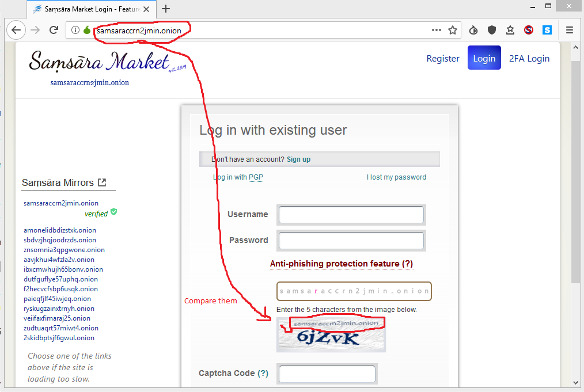
Task: Open mirror ryskugzainxtrnyh.onion
Action: 59,309
